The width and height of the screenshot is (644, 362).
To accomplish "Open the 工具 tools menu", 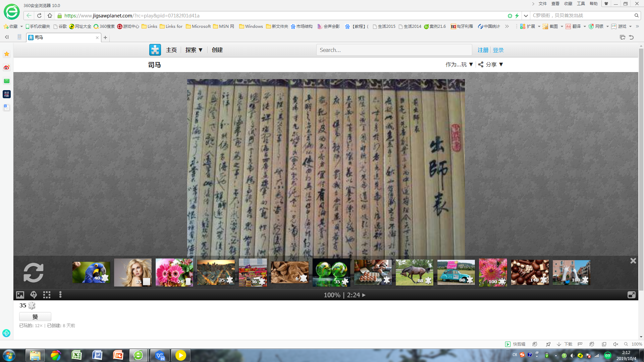I will click(581, 4).
